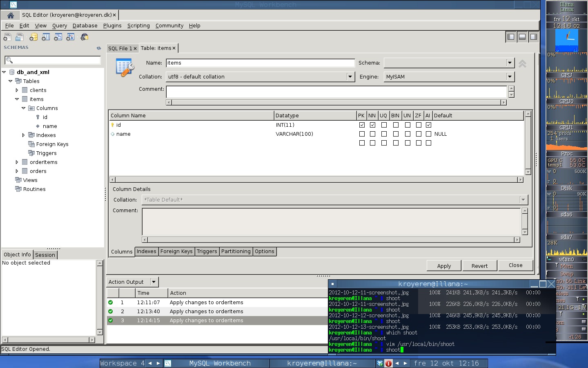Enable the PK checkbox for name column

point(362,134)
